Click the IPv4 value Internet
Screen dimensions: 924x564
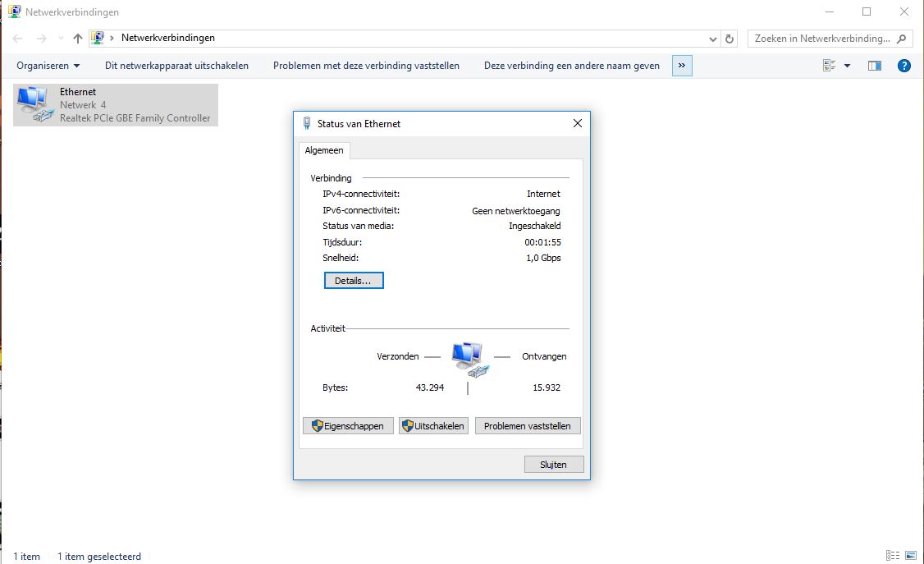pyautogui.click(x=543, y=194)
